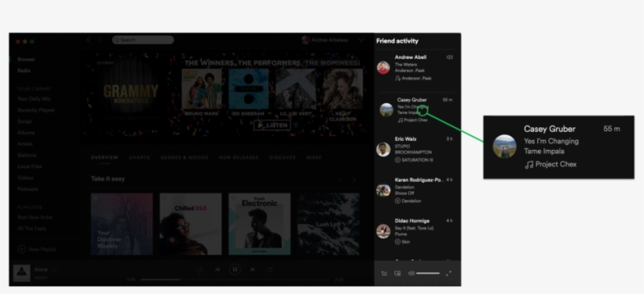644x294 pixels.
Task: Open the More tab
Action: pos(314,157)
